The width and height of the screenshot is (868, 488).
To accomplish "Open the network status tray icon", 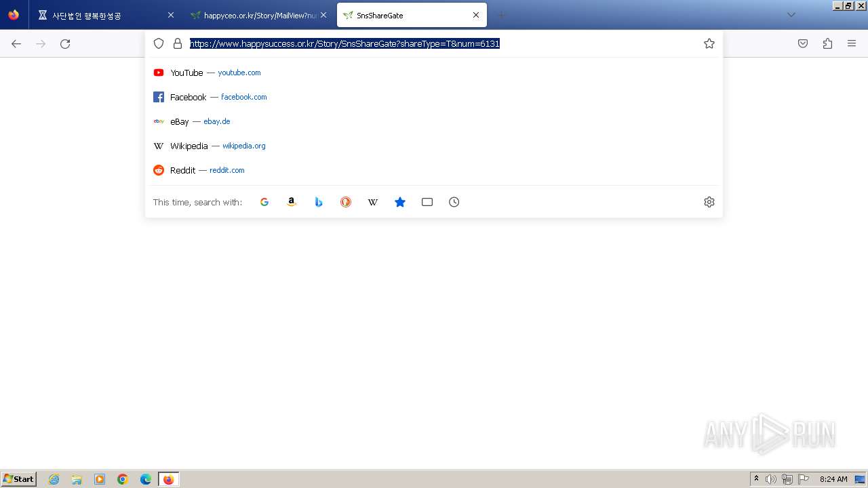I will coord(787,479).
